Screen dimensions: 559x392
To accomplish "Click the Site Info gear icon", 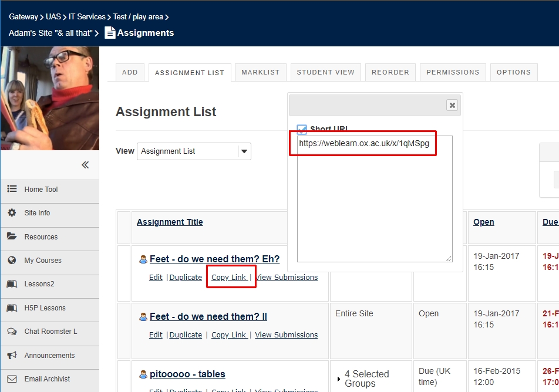I will click(12, 213).
